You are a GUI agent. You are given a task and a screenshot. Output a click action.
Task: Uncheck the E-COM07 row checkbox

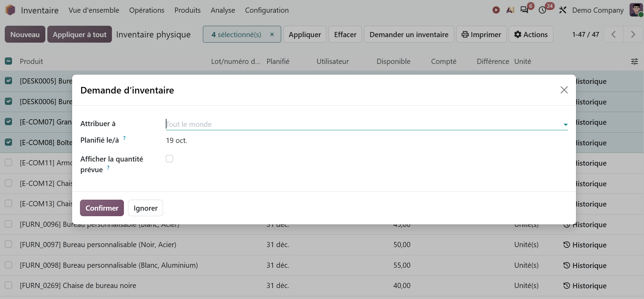coord(9,122)
